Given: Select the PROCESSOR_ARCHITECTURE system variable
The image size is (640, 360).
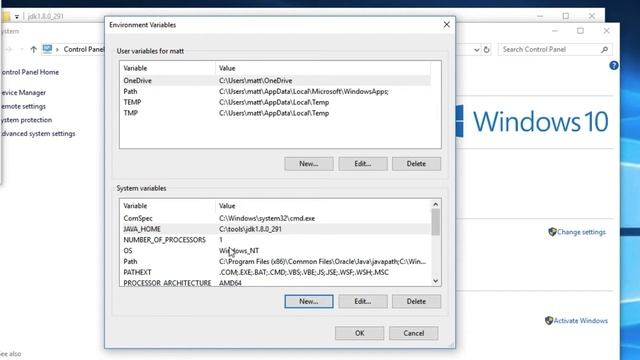Looking at the screenshot, I should (x=276, y=282).
